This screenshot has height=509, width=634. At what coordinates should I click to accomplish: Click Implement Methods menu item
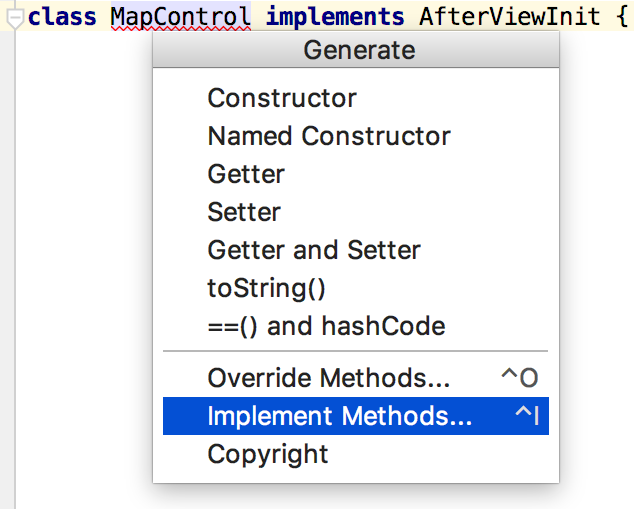coord(339,417)
